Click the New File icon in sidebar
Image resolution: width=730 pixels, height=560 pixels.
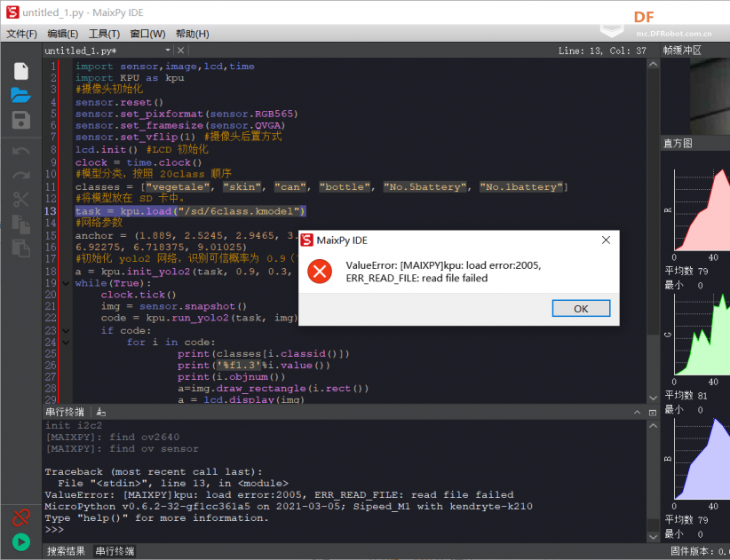21,71
